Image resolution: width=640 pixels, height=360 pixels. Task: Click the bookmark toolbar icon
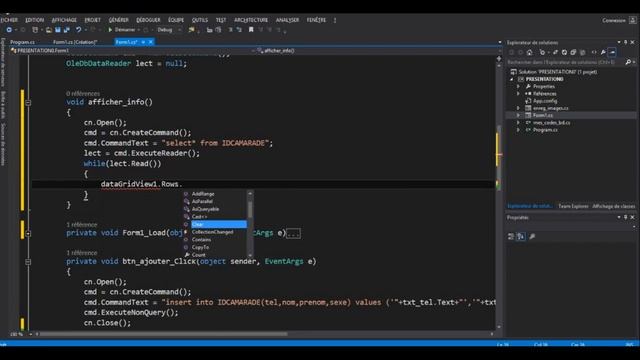(x=251, y=30)
